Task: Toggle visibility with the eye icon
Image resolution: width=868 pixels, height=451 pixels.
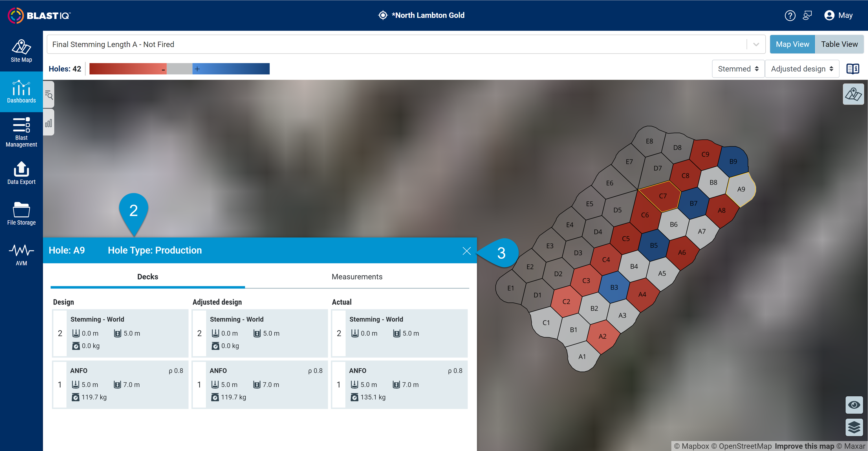Action: 854,405
